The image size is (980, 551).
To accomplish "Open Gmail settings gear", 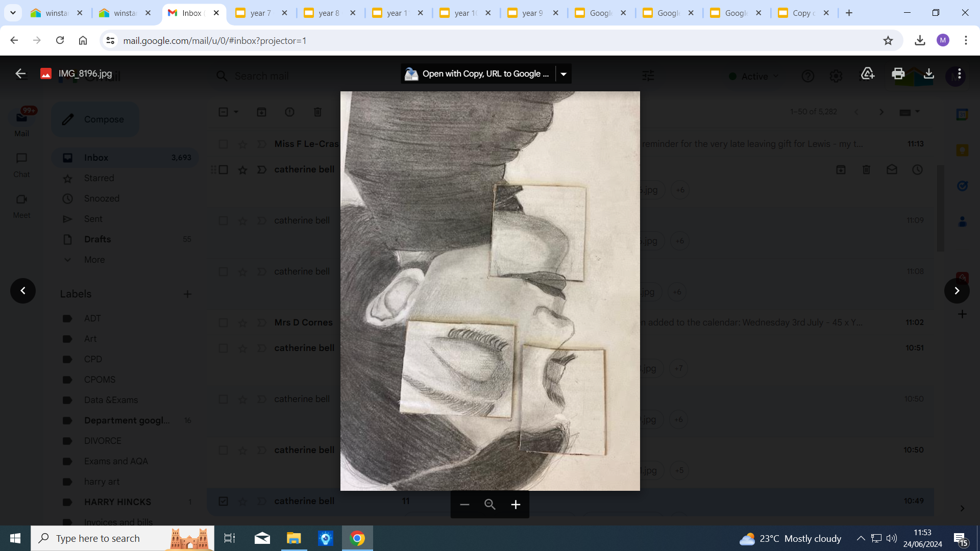I will pyautogui.click(x=836, y=76).
